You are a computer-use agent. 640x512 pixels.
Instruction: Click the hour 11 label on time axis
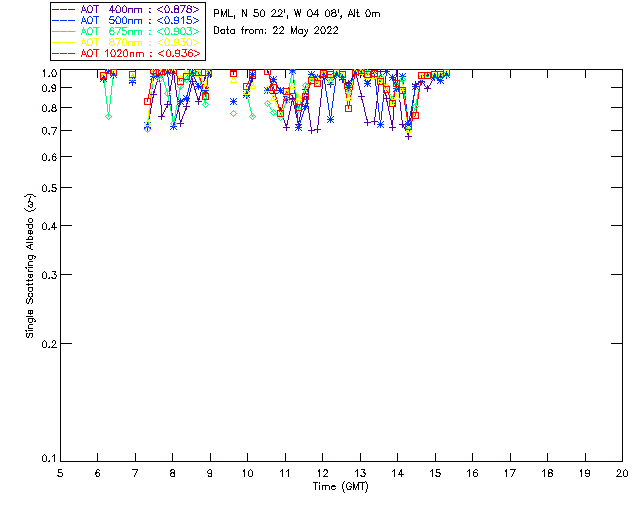[x=285, y=474]
